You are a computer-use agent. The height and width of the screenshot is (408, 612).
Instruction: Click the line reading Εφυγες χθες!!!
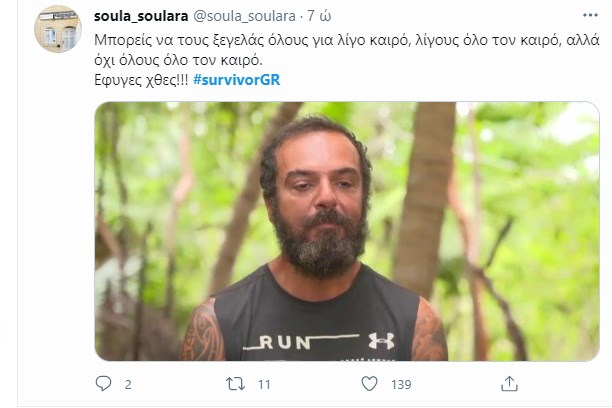tap(141, 80)
